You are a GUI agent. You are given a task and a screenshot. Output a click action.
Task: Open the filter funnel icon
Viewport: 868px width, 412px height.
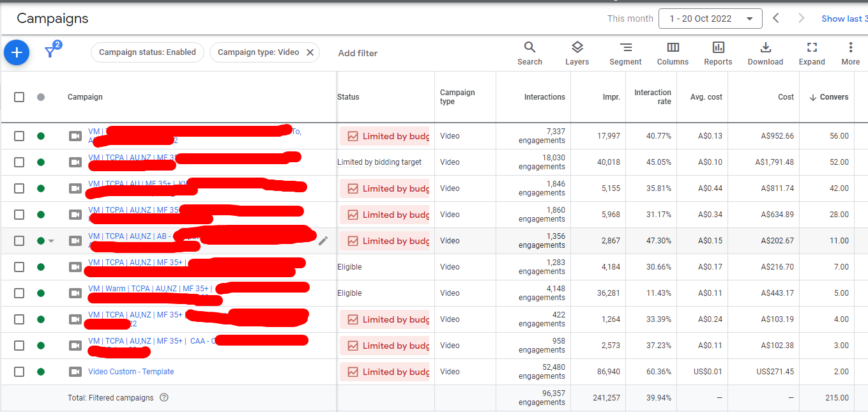(x=50, y=52)
